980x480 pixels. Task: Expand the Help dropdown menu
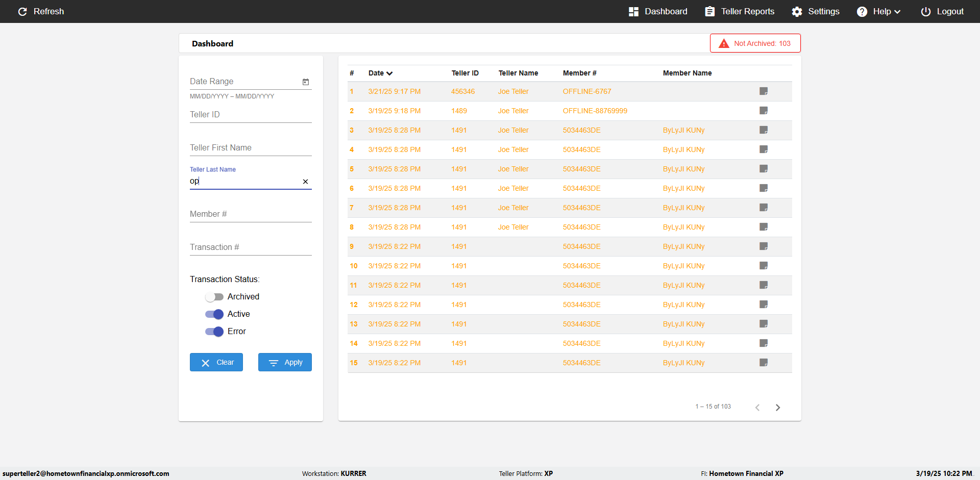880,12
